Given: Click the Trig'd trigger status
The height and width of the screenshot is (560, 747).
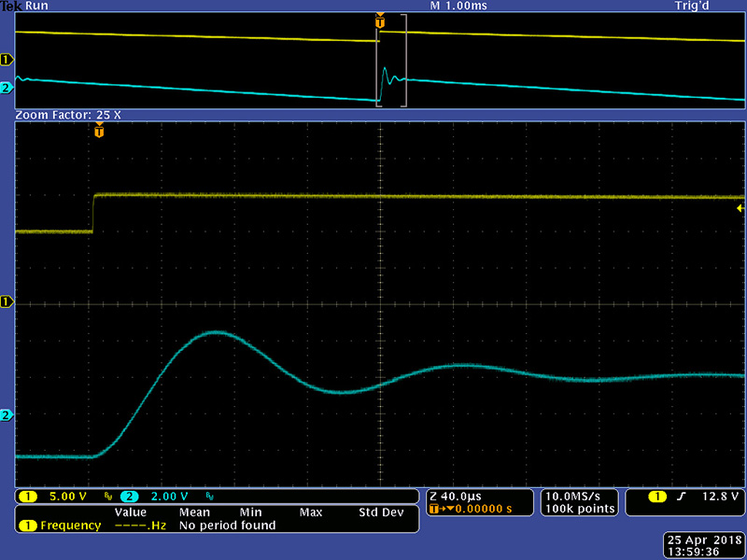Looking at the screenshot, I should point(692,7).
